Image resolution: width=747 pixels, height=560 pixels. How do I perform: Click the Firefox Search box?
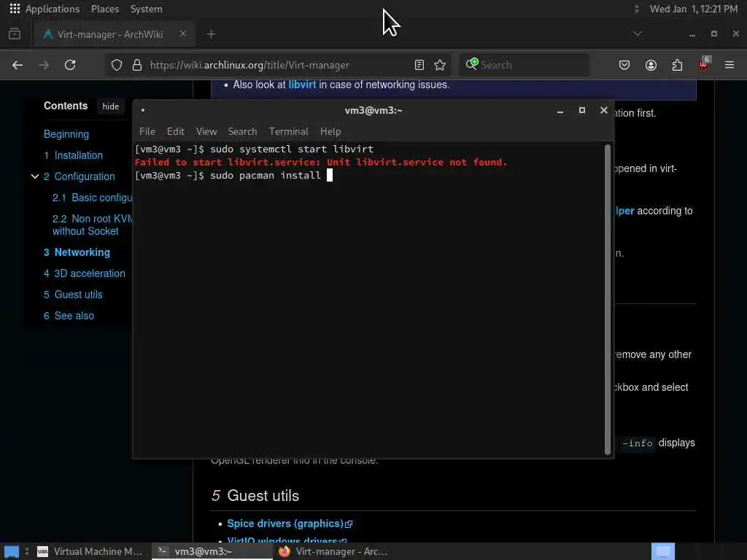pyautogui.click(x=524, y=65)
